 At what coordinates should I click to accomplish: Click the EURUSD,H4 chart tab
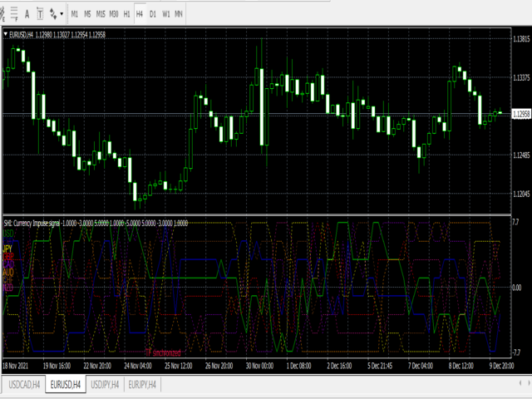point(66,383)
